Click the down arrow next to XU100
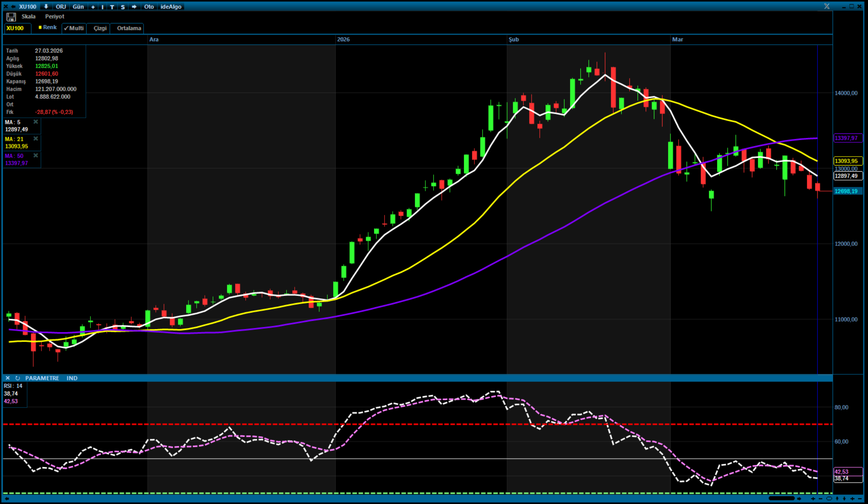 [x=46, y=6]
